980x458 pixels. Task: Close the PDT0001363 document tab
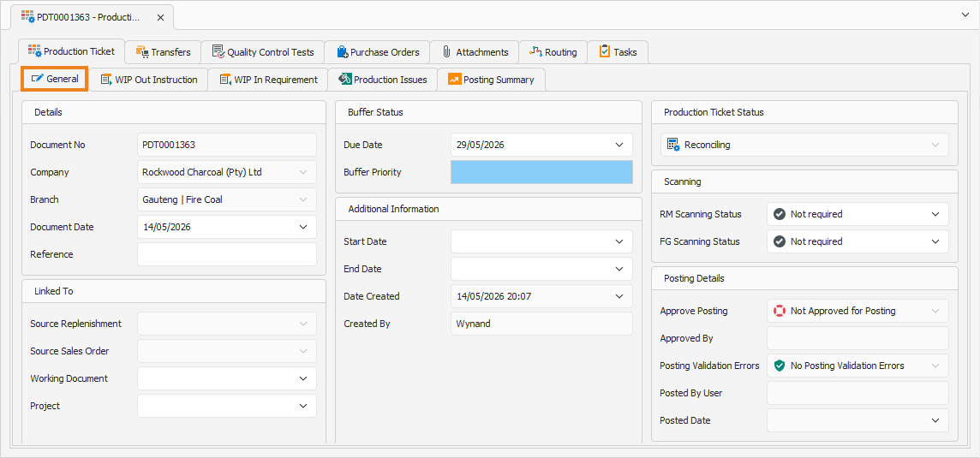(x=161, y=17)
